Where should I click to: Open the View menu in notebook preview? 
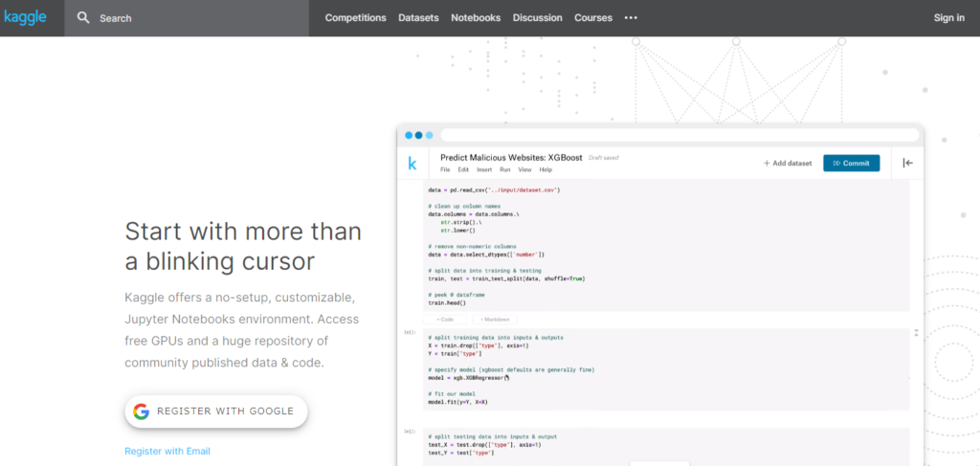pos(525,169)
